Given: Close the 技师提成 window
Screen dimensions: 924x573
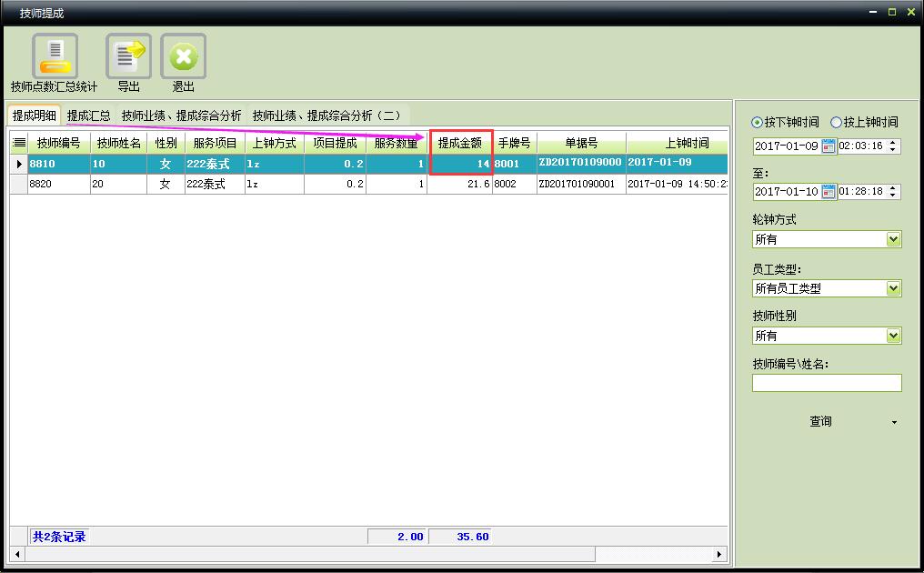Looking at the screenshot, I should point(911,12).
